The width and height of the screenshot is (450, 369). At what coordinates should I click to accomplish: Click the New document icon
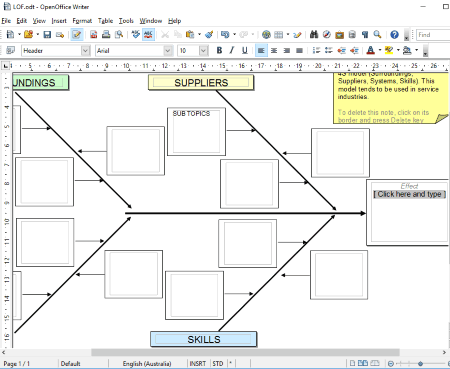(x=10, y=34)
